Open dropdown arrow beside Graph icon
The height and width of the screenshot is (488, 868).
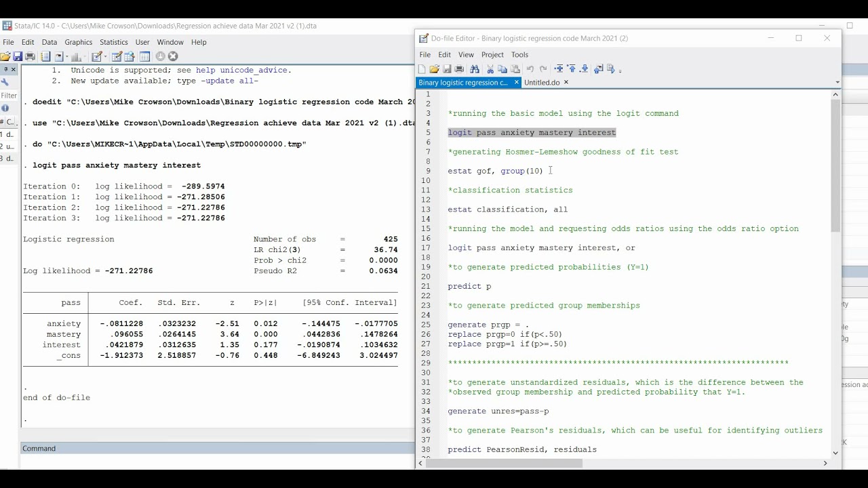click(85, 57)
